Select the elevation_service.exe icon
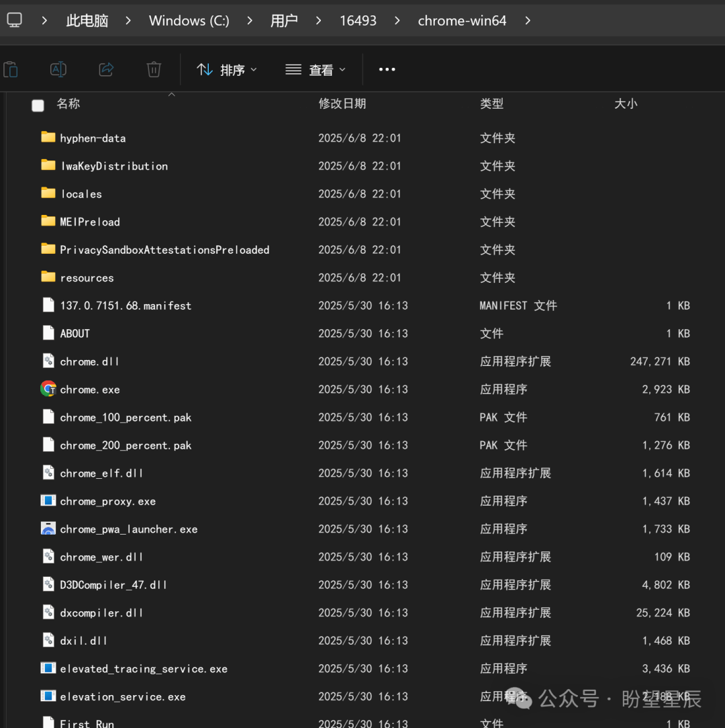Viewport: 725px width, 728px height. click(x=48, y=696)
